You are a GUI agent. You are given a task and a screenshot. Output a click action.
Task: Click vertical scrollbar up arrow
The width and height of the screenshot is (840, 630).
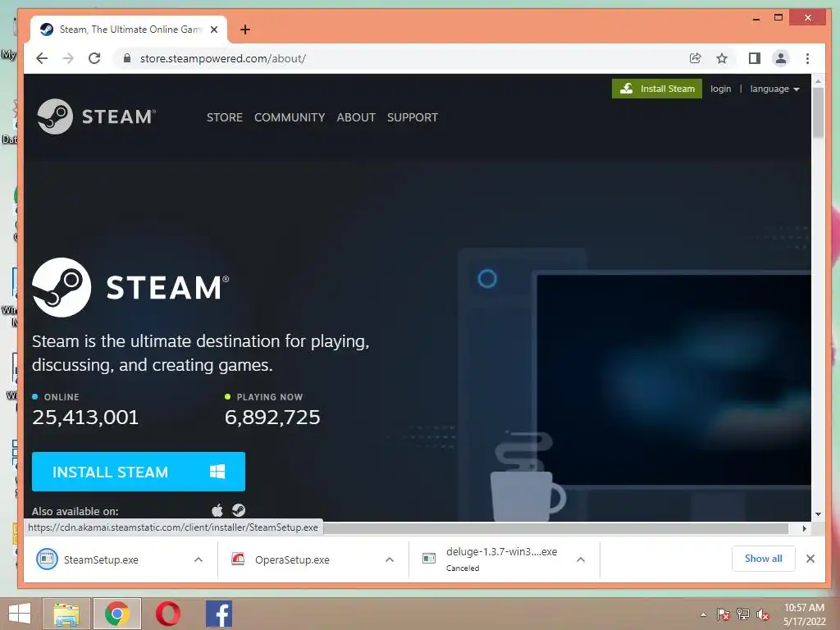pos(818,81)
